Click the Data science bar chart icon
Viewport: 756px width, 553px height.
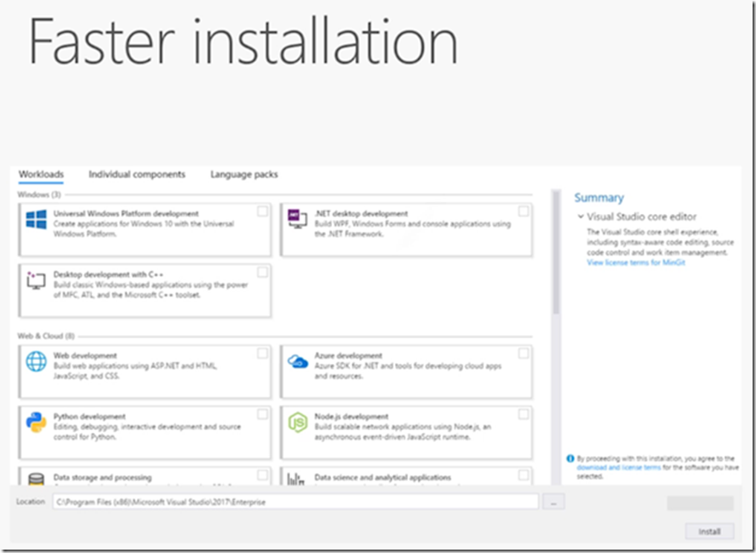point(296,479)
